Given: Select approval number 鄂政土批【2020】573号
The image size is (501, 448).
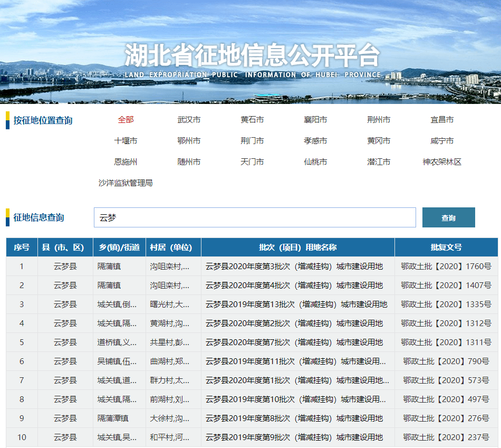Looking at the screenshot, I should (446, 380).
